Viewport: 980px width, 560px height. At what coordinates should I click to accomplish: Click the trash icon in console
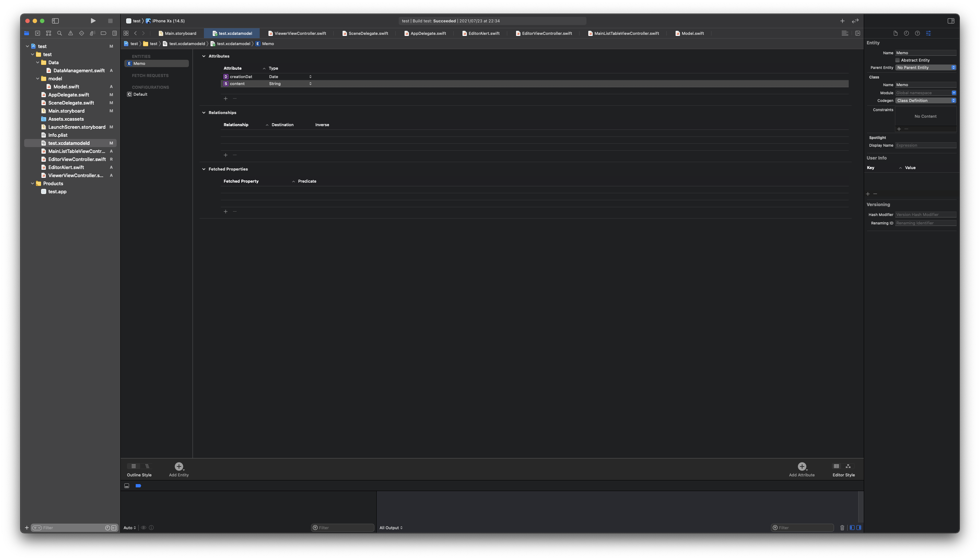(842, 528)
